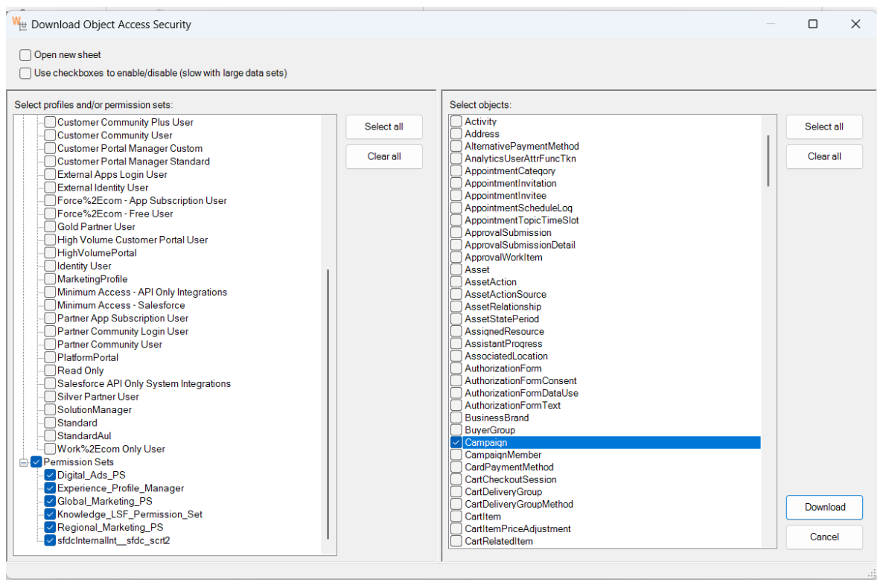The height and width of the screenshot is (588, 883).
Task: Check the CampaignMember object
Action: coord(456,455)
